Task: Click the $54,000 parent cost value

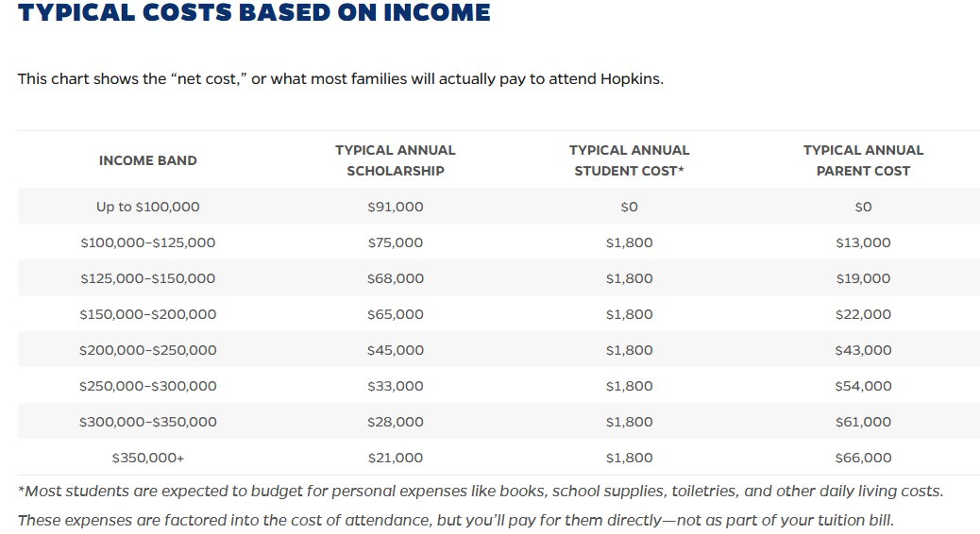Action: (x=863, y=386)
